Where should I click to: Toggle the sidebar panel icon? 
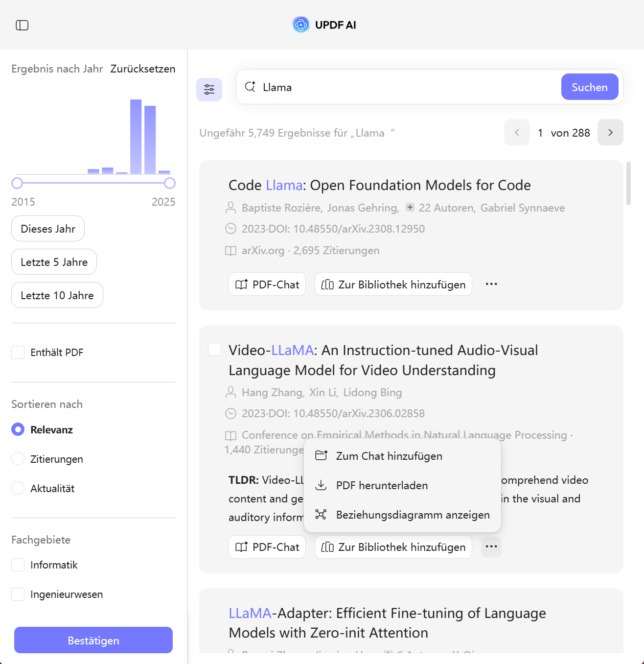tap(22, 25)
